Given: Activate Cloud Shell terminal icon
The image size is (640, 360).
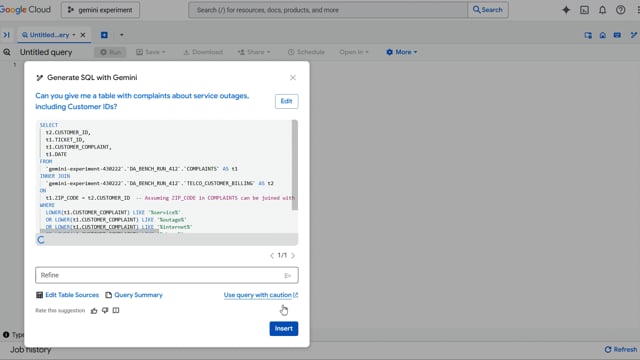Looking at the screenshot, I should [584, 10].
